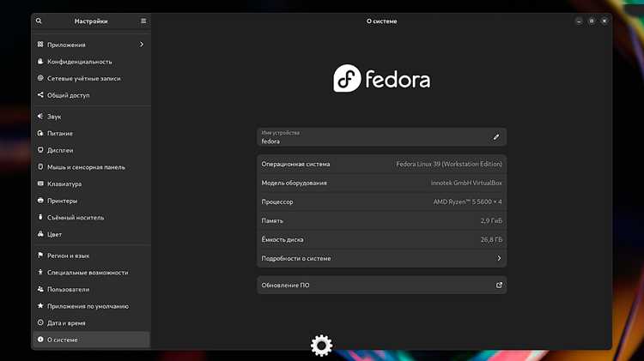Click the printer icon beside Принтеры
This screenshot has height=361, width=644.
click(40, 200)
